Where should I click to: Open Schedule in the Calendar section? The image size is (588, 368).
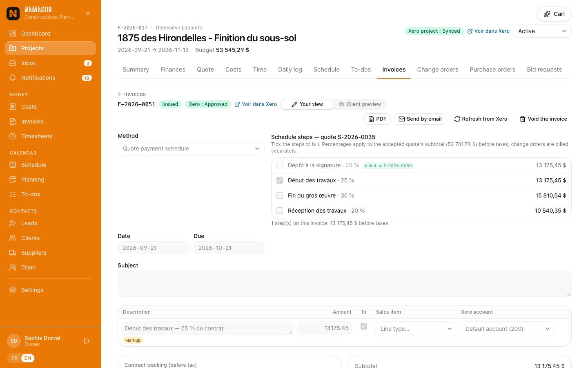coord(50,165)
